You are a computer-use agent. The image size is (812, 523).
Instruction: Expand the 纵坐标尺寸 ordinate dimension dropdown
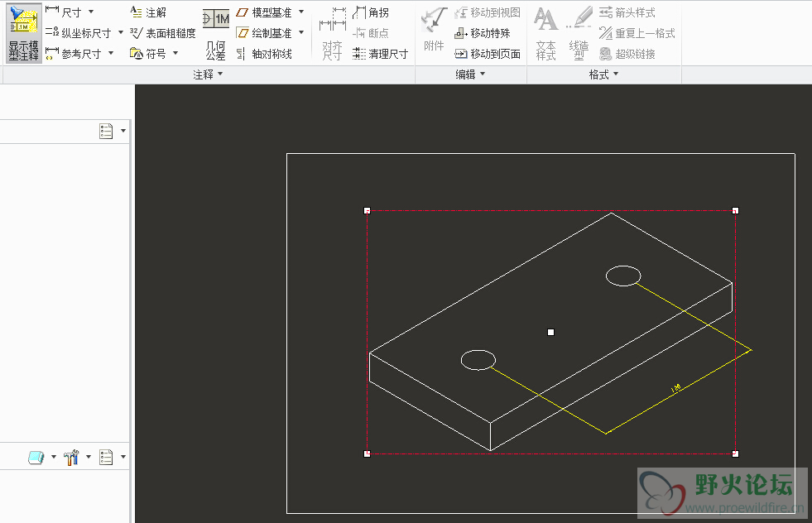[x=121, y=33]
